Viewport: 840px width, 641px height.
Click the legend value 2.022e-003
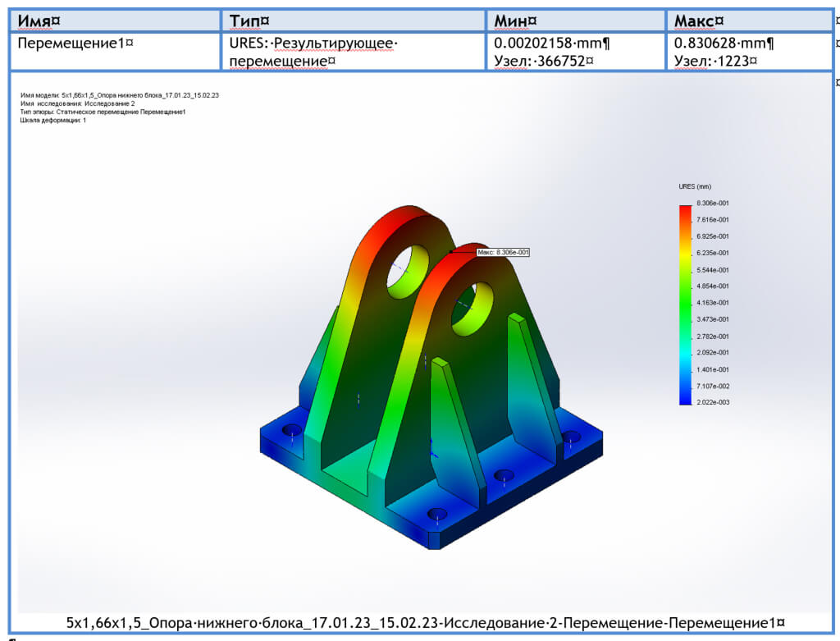click(713, 402)
